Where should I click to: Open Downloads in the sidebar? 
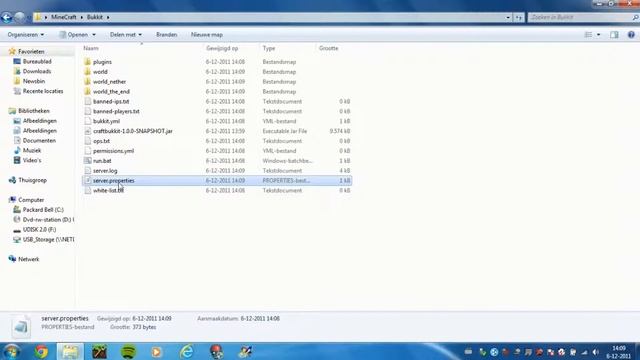pos(37,71)
